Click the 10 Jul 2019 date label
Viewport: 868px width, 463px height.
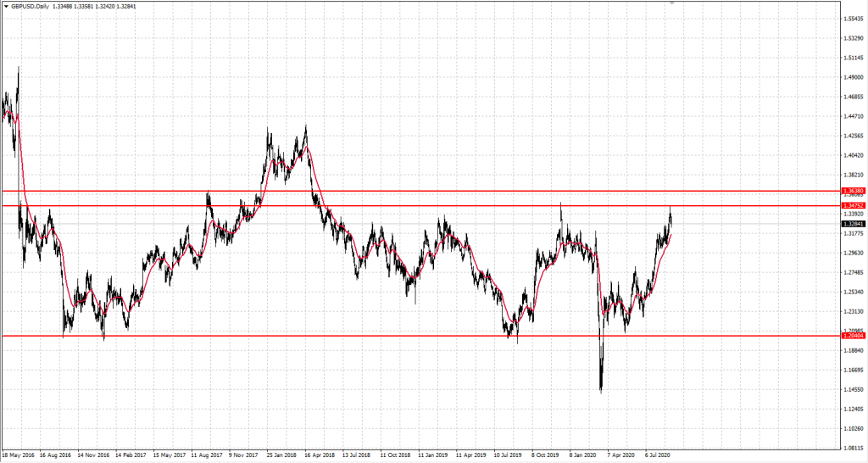(x=509, y=455)
